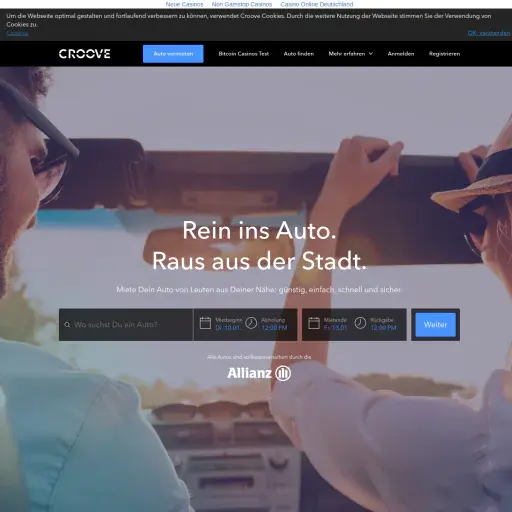Click the Abholung clock icon

pyautogui.click(x=251, y=323)
